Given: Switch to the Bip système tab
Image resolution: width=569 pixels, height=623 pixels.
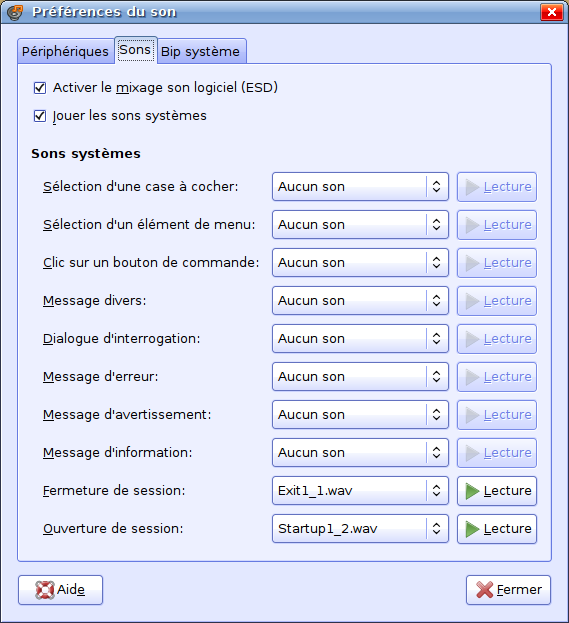Looking at the screenshot, I should [x=200, y=51].
